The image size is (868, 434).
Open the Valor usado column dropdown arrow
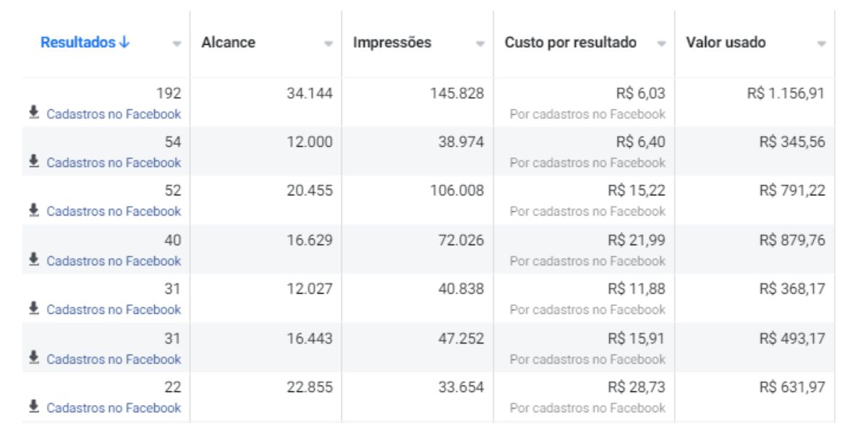821,44
